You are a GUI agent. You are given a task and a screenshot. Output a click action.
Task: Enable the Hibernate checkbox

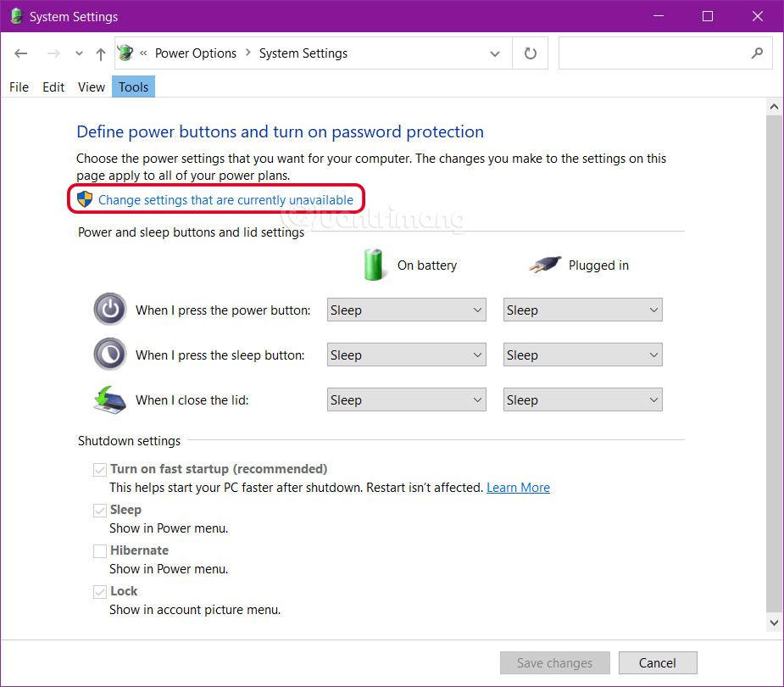(x=100, y=551)
